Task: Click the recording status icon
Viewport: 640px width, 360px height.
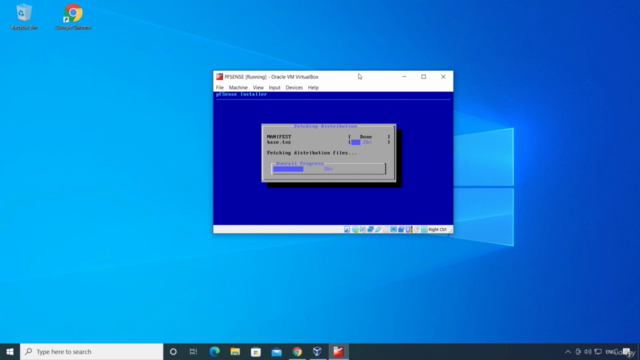Action: (x=401, y=229)
